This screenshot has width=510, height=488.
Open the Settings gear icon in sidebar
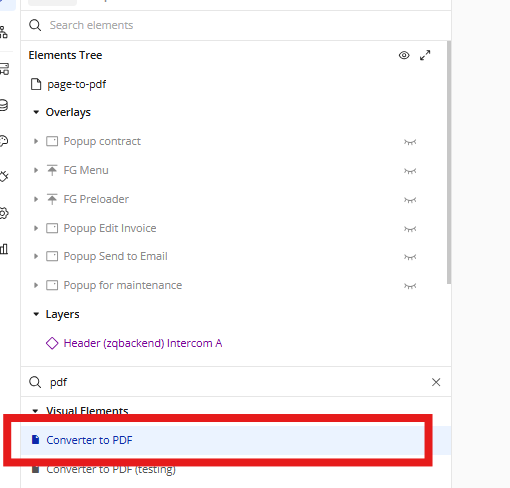(3, 213)
